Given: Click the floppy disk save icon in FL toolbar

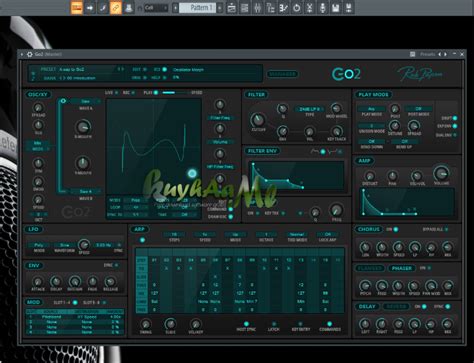Looking at the screenshot, I should [335, 8].
